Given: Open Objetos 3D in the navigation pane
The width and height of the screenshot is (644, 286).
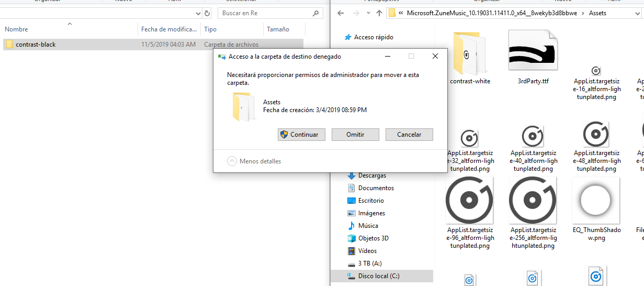Looking at the screenshot, I should (x=374, y=238).
